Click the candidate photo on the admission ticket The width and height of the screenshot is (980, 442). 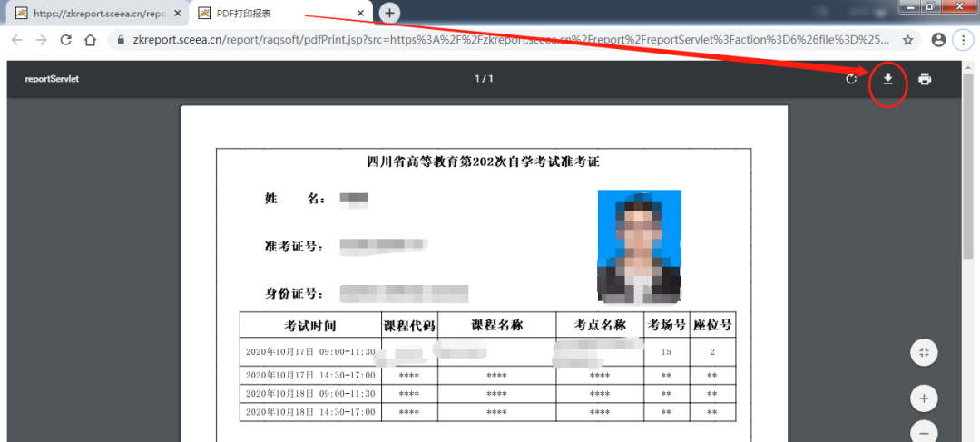(x=639, y=245)
